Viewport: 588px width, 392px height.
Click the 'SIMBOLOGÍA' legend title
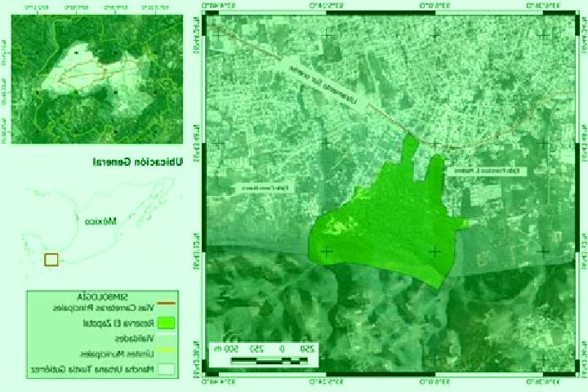coord(103,297)
